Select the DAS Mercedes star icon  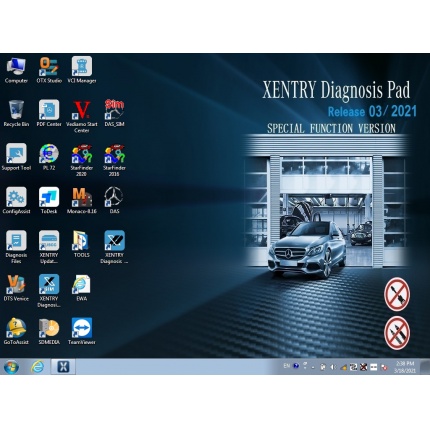[114, 200]
